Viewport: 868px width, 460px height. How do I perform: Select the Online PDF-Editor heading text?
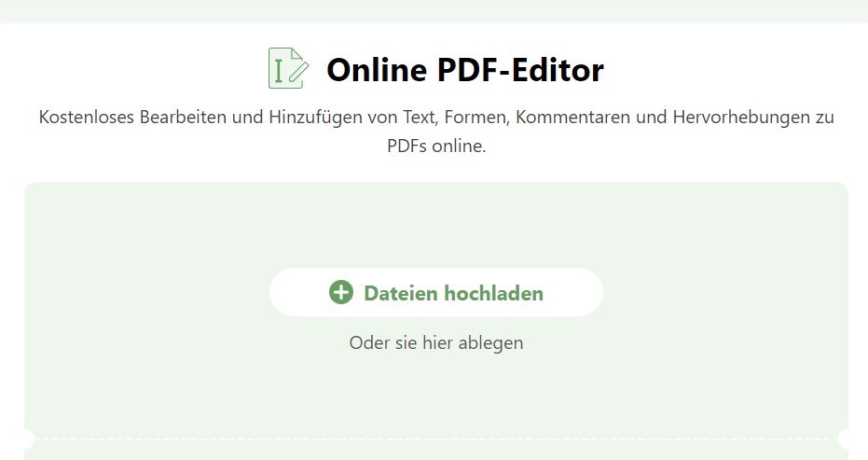tap(465, 70)
